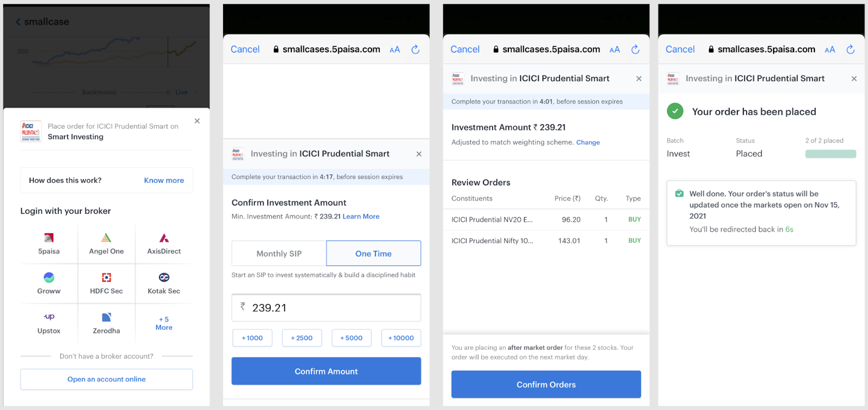
Task: Click ICICI logo on Review Orders screen
Action: click(458, 79)
